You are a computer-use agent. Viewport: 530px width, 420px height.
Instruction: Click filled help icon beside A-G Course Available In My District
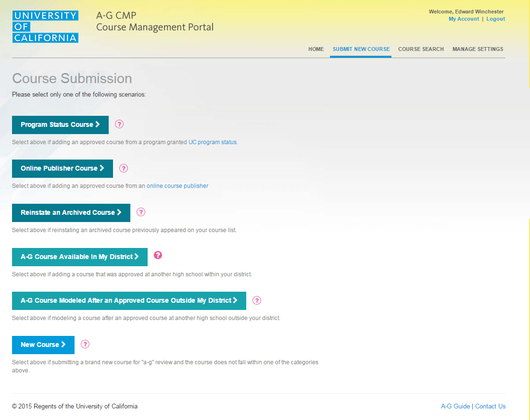pos(158,255)
